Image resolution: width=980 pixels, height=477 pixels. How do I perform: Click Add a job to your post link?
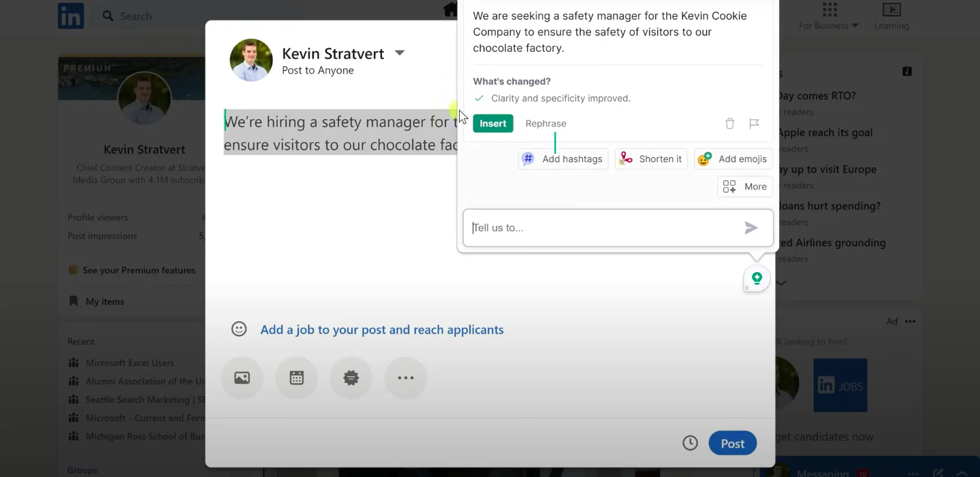(381, 329)
